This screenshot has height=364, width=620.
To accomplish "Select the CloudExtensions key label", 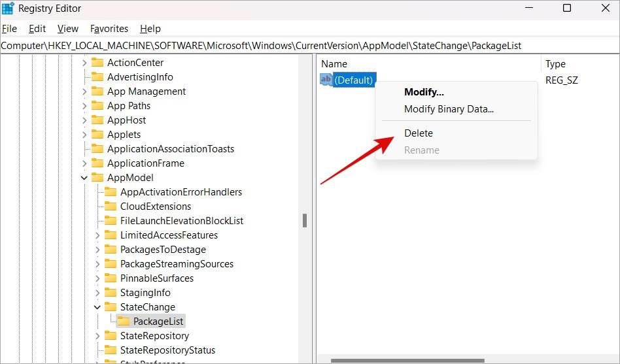I will point(156,207).
